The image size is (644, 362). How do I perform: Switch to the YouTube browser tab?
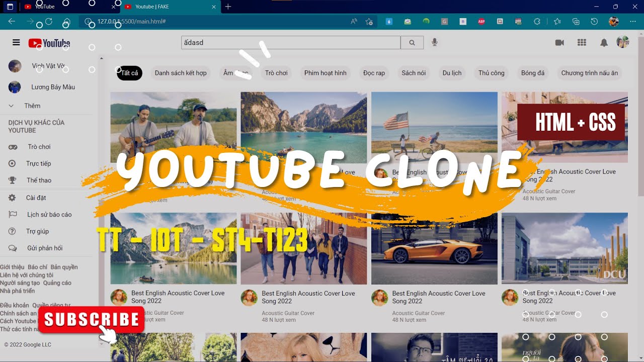point(69,7)
